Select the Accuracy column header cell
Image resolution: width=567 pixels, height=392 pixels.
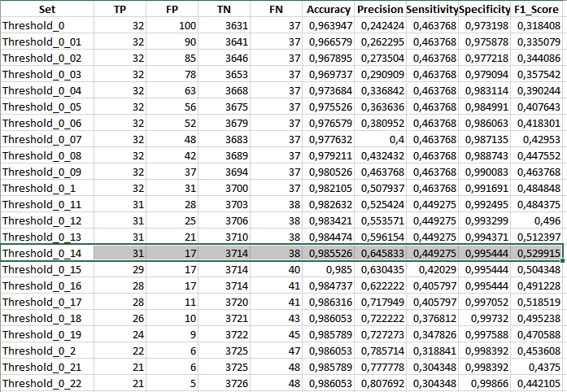point(328,9)
